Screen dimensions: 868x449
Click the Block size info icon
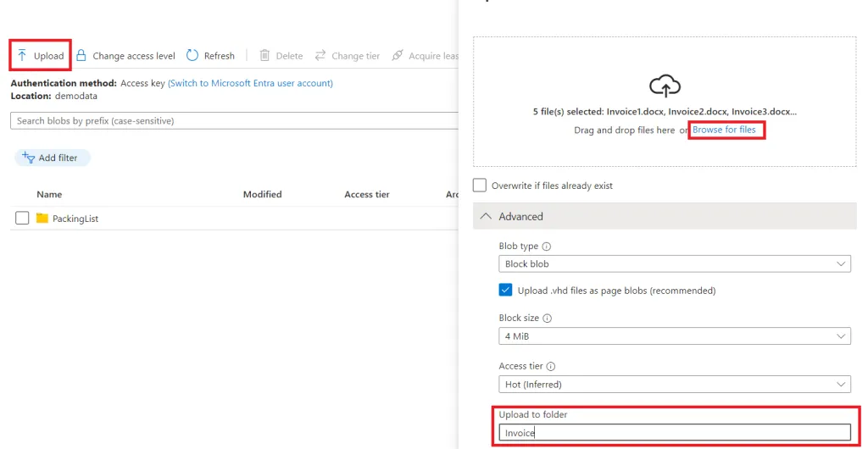point(548,319)
